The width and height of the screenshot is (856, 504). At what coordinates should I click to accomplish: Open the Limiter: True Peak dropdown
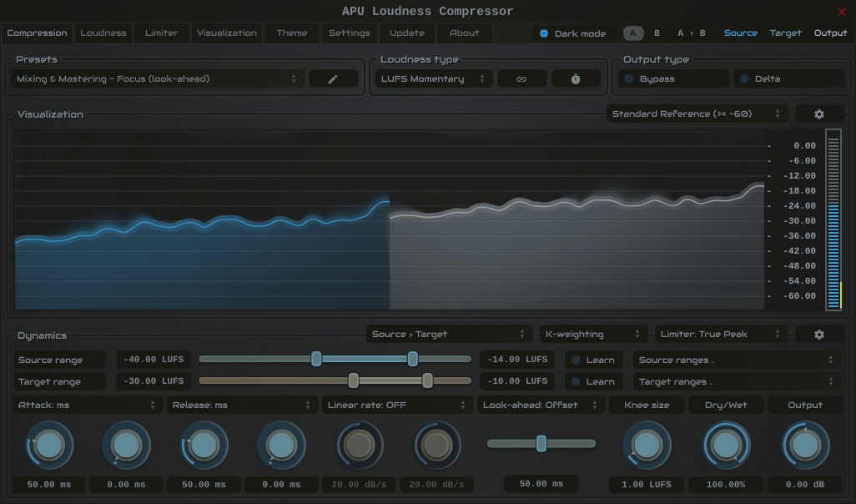point(721,334)
